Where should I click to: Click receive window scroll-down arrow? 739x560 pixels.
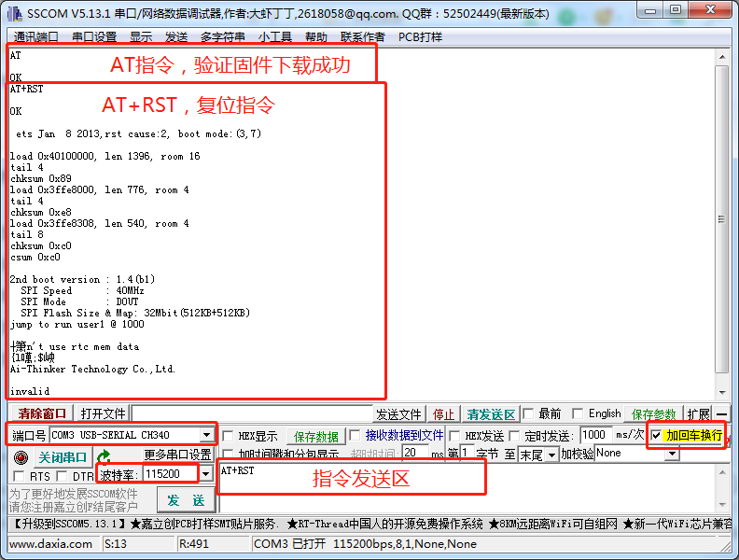pyautogui.click(x=722, y=392)
